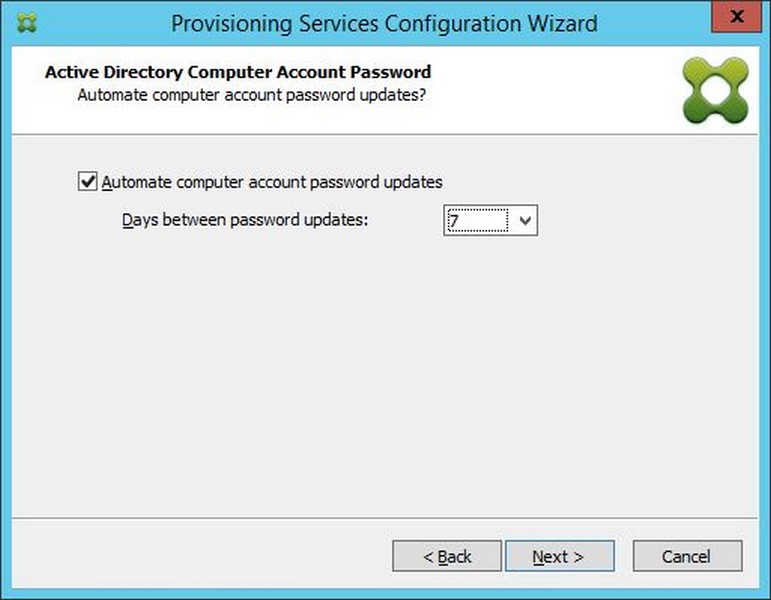
Task: Focus the days value text inside combo box
Action: click(477, 220)
